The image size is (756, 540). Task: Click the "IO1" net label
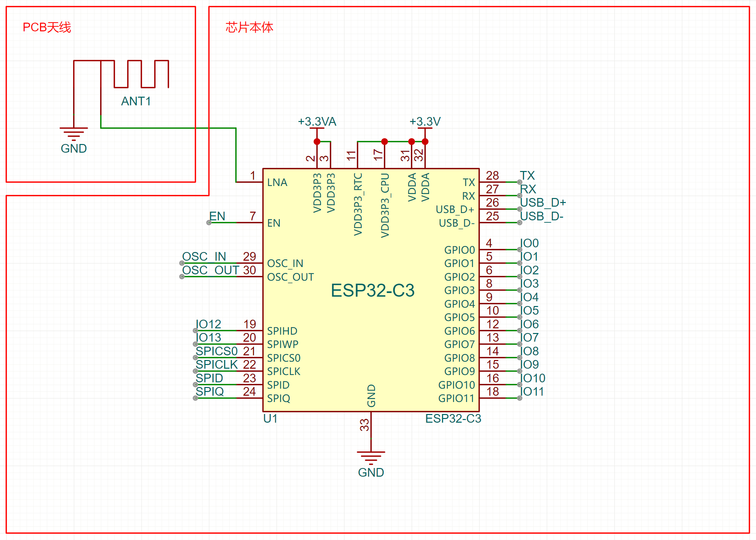pos(529,257)
